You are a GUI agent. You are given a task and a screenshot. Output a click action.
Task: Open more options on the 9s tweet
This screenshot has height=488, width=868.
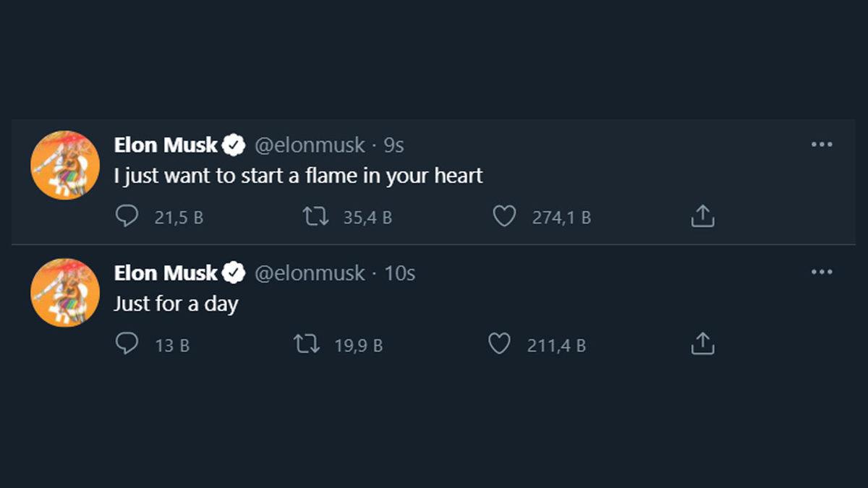click(822, 145)
